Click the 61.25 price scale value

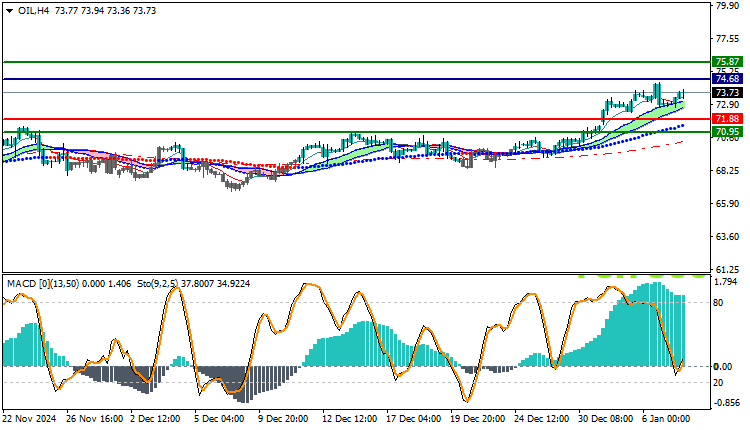pos(727,269)
